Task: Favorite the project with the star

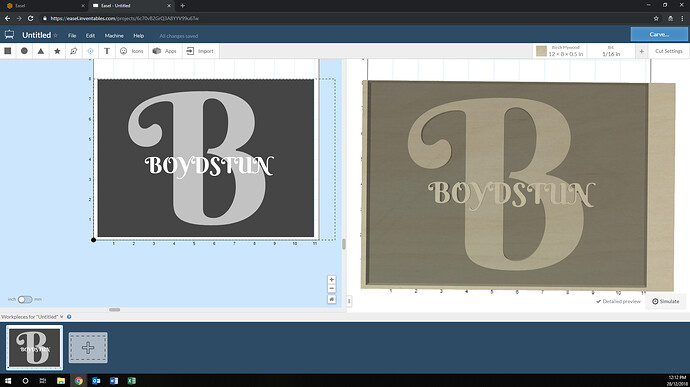Action: point(55,35)
